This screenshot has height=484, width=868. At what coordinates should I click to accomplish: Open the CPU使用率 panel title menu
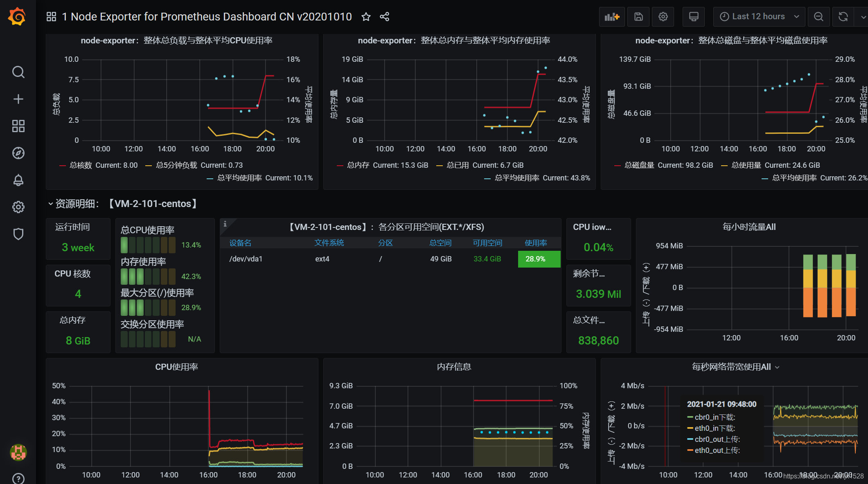(x=177, y=367)
